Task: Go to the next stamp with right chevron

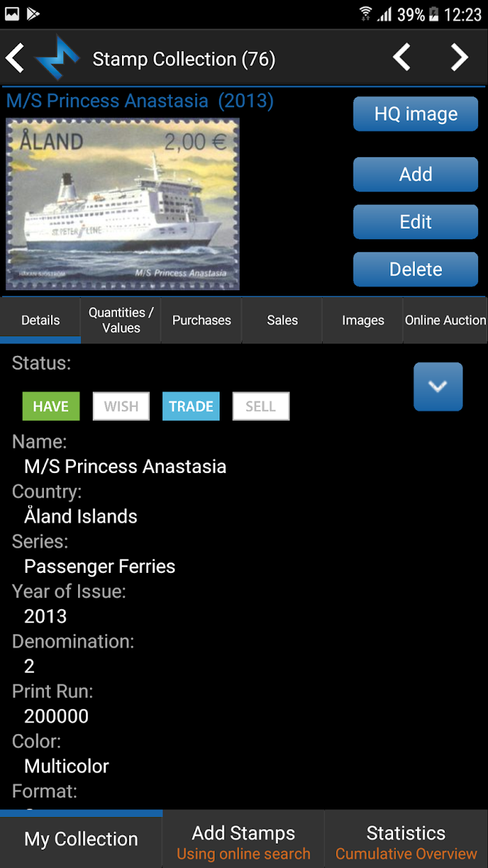Action: 459,58
